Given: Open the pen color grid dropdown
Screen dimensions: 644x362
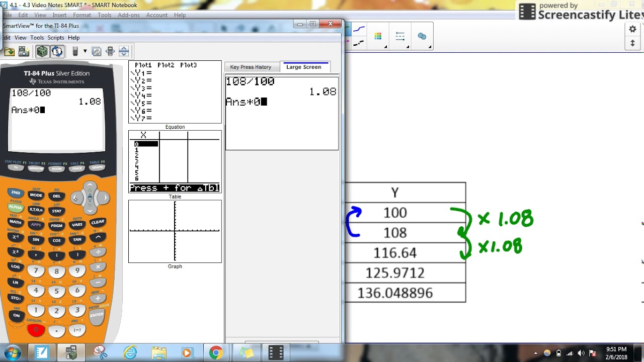Looking at the screenshot, I should click(x=378, y=37).
